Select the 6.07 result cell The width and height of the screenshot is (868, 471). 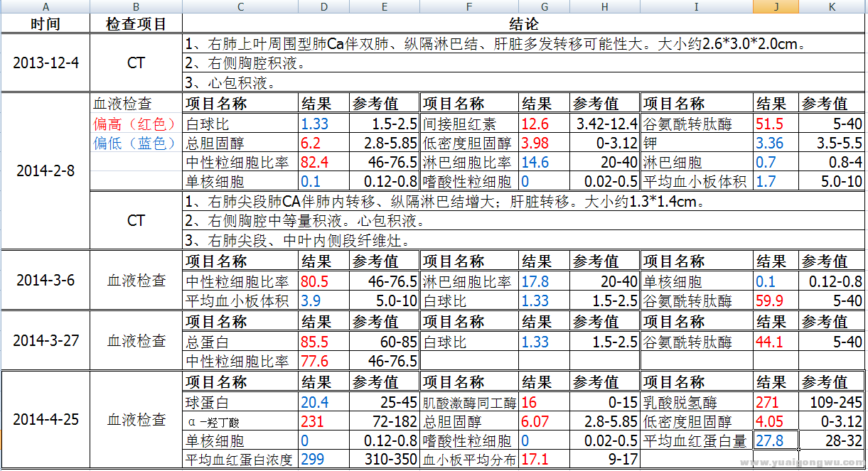(x=545, y=421)
